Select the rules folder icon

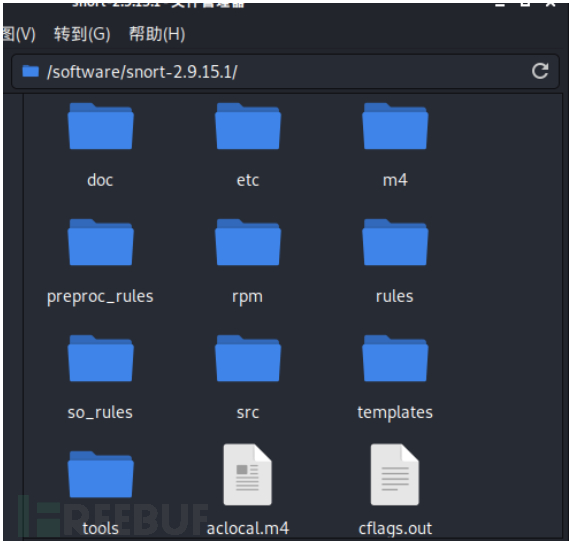pos(395,242)
